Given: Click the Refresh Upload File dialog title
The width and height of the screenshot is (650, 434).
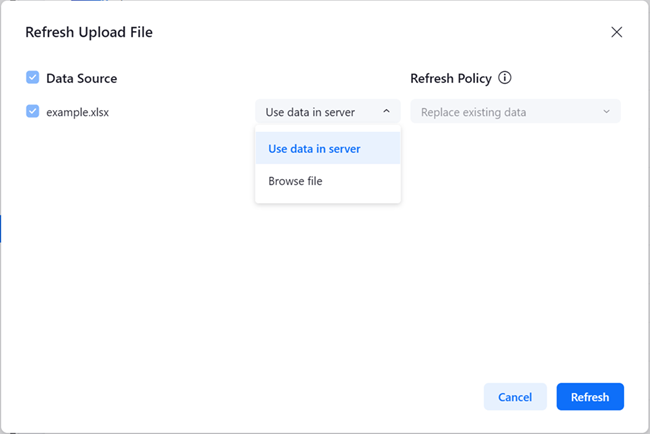Looking at the screenshot, I should point(89,32).
